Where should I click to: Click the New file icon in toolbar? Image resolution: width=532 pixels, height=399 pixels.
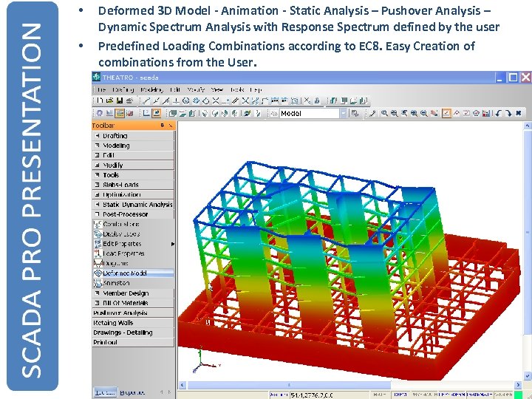[100, 100]
